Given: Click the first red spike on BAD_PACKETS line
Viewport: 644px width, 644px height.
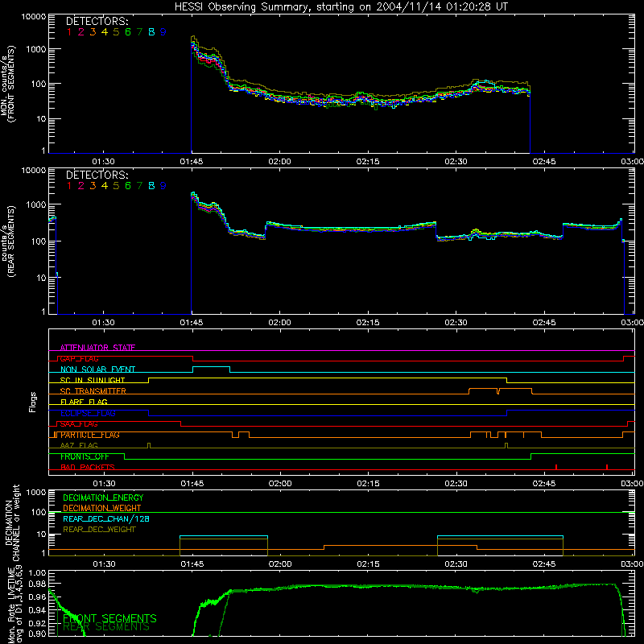Looking at the screenshot, I should click(x=556, y=467).
